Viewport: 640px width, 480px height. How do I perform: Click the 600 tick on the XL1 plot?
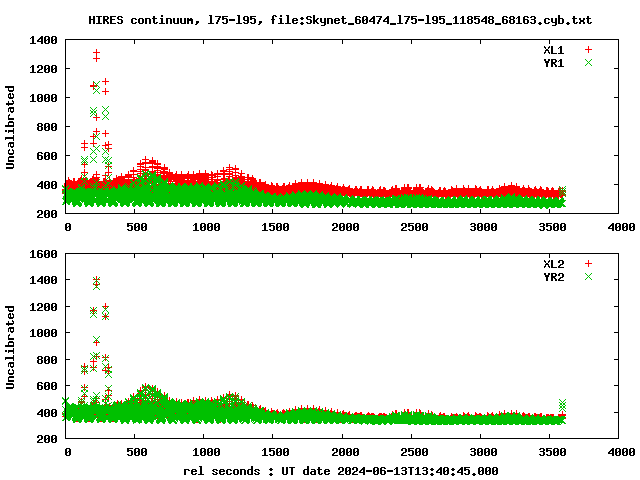click(47, 156)
